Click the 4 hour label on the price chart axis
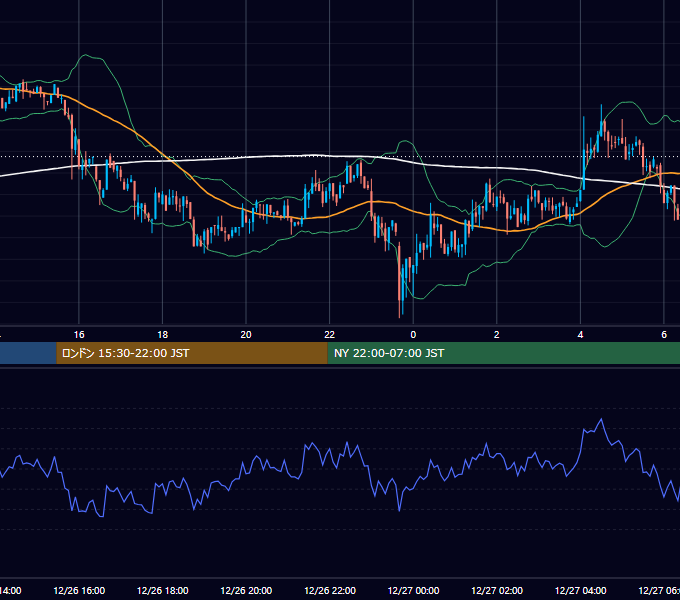Viewport: 680px width, 600px height. [580, 335]
